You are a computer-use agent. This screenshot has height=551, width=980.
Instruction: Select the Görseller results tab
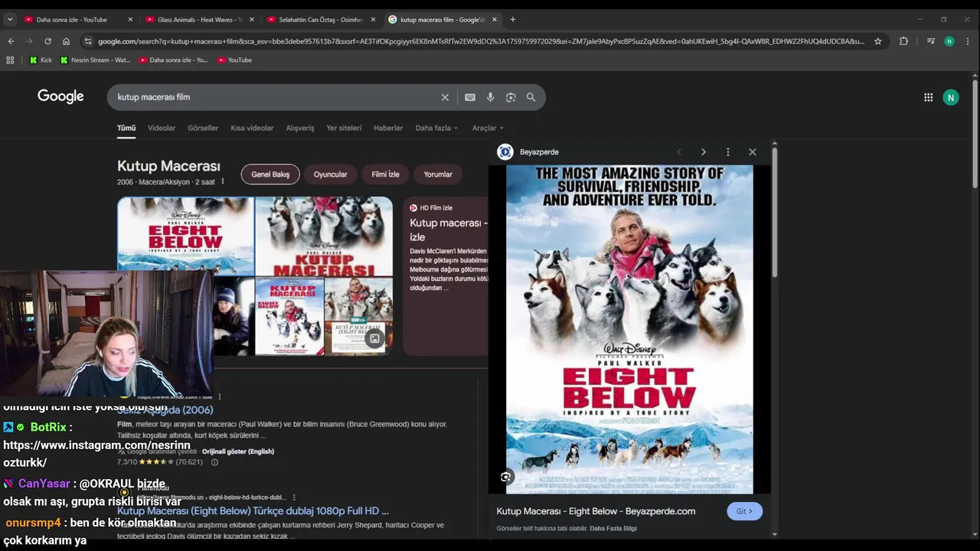tap(203, 128)
